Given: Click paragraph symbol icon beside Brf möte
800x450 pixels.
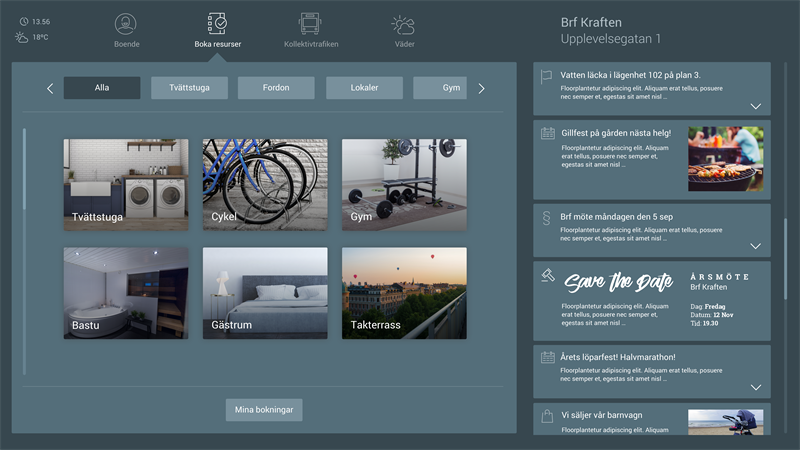Looking at the screenshot, I should click(x=547, y=216).
